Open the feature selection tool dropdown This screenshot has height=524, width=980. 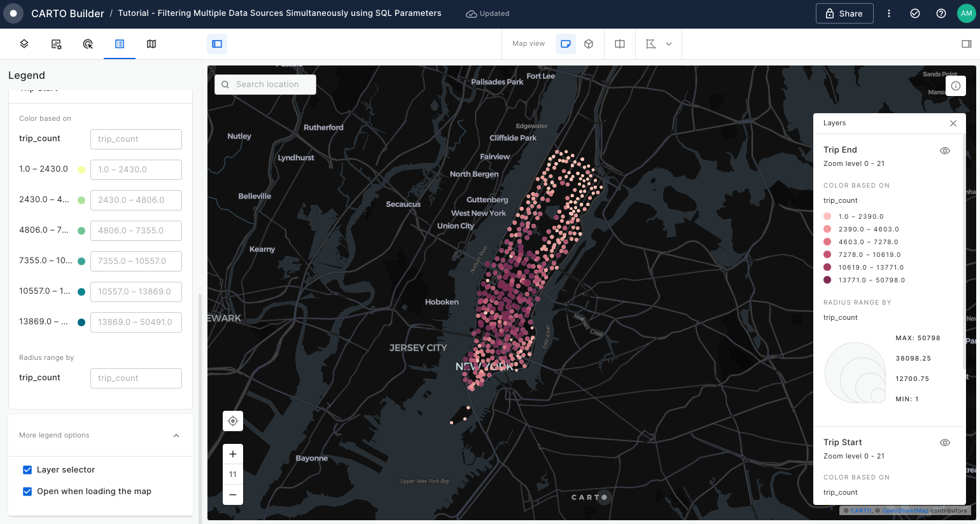669,44
